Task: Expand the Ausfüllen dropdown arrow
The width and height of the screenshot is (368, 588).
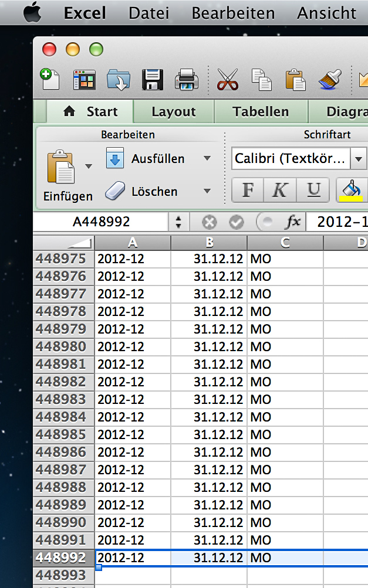Action: pyautogui.click(x=207, y=159)
